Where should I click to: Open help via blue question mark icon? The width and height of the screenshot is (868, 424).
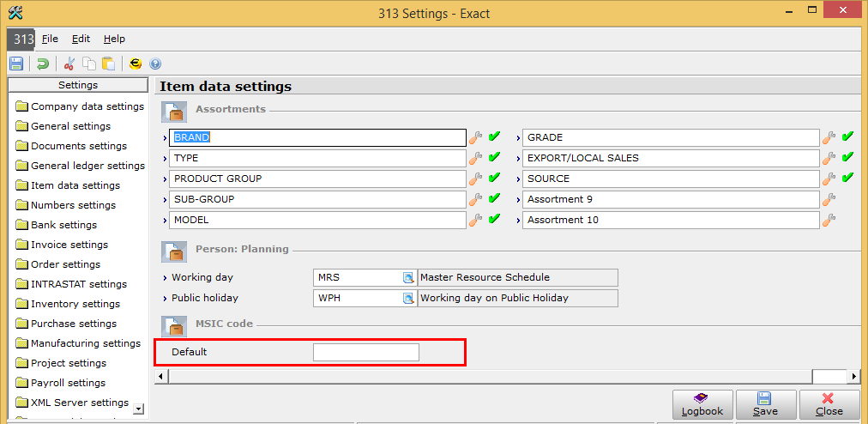155,64
